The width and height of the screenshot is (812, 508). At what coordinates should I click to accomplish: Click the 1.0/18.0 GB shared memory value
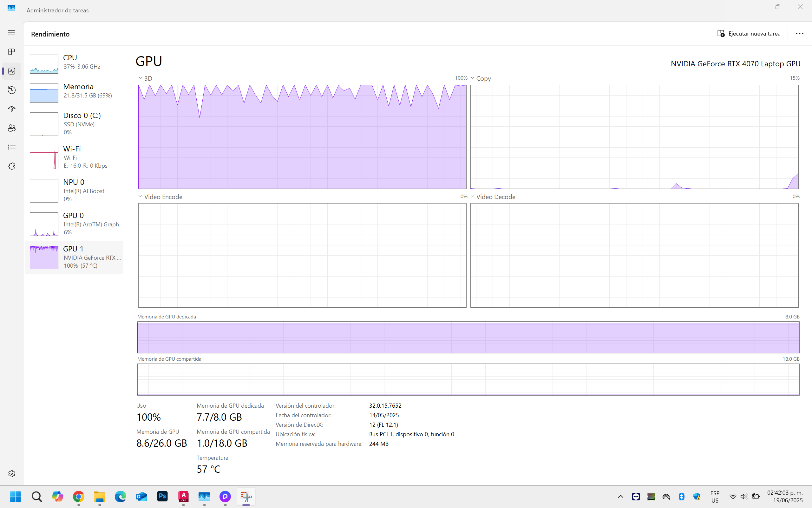pos(222,443)
